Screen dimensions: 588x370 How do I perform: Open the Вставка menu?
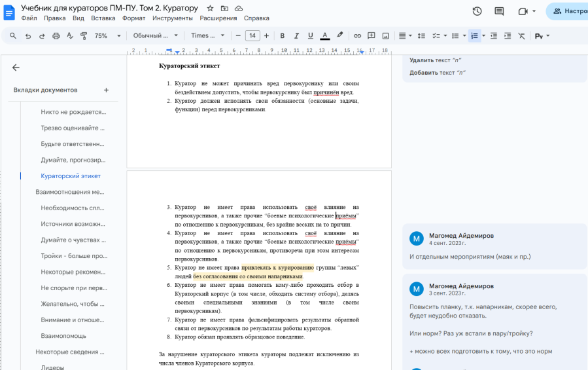tap(103, 18)
